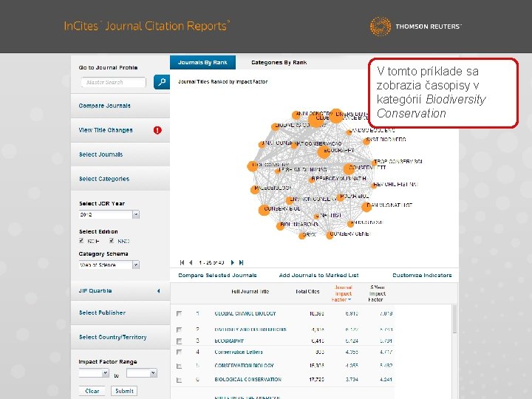This screenshot has height=399, width=532.
Task: Open Select Journals panel
Action: point(120,154)
